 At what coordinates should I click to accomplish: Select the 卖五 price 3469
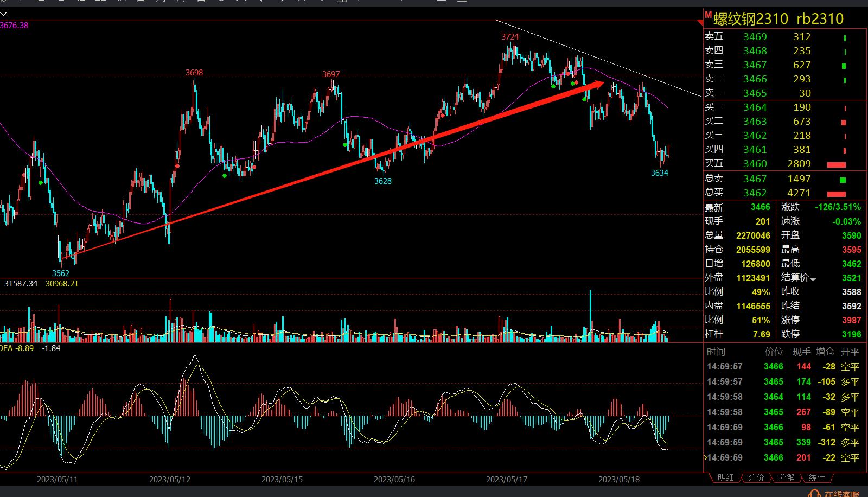tap(755, 37)
